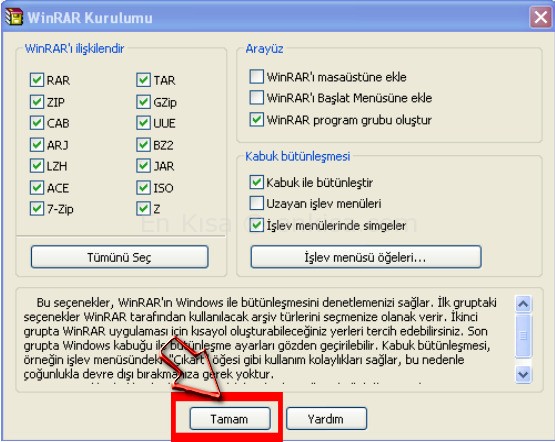
Task: Click the description scrollbar thumb
Action: (x=523, y=335)
